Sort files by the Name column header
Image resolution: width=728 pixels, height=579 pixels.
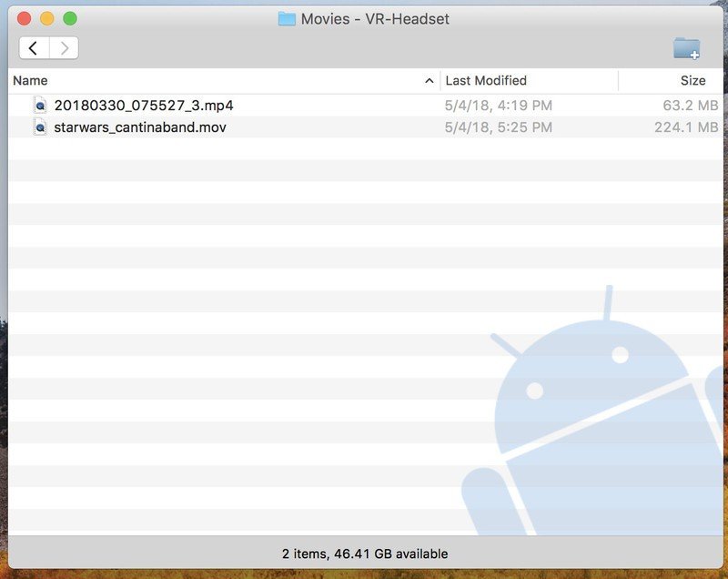[30, 80]
